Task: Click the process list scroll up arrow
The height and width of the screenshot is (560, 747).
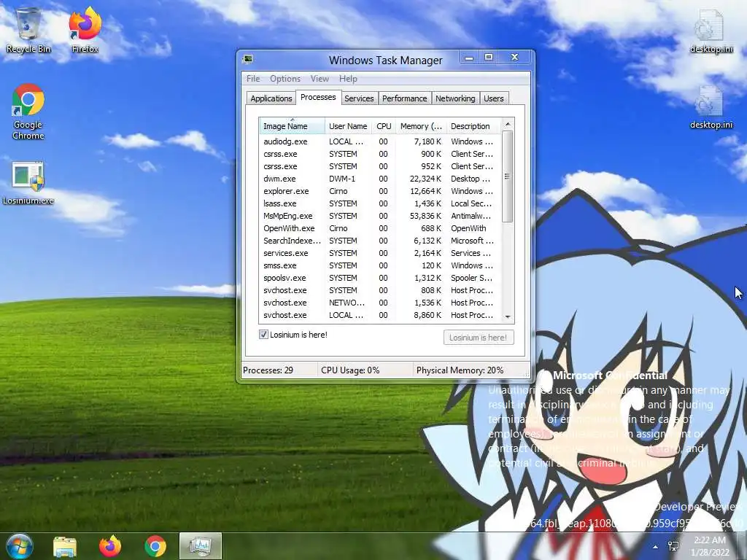Action: point(508,124)
